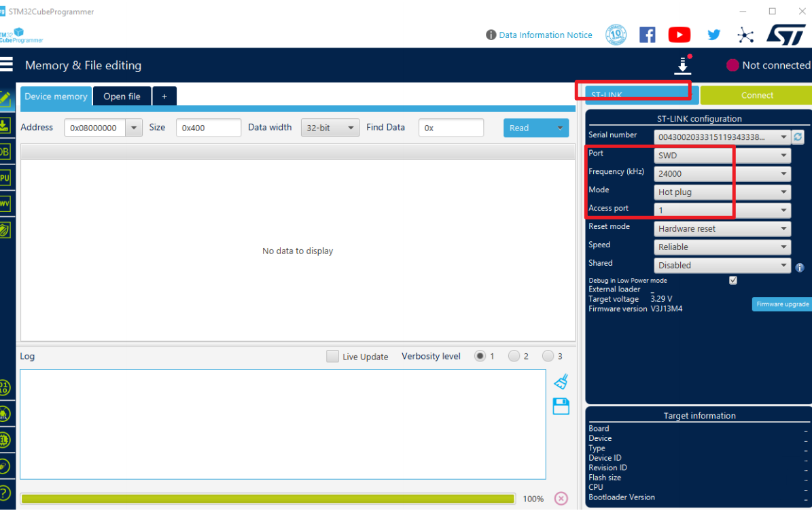Expand the Frequency (kHz) dropdown

coord(722,174)
